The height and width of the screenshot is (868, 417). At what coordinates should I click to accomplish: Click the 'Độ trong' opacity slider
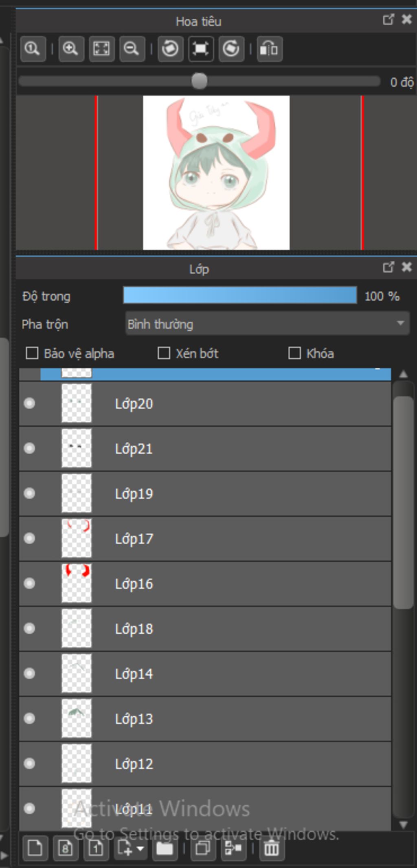pos(240,295)
